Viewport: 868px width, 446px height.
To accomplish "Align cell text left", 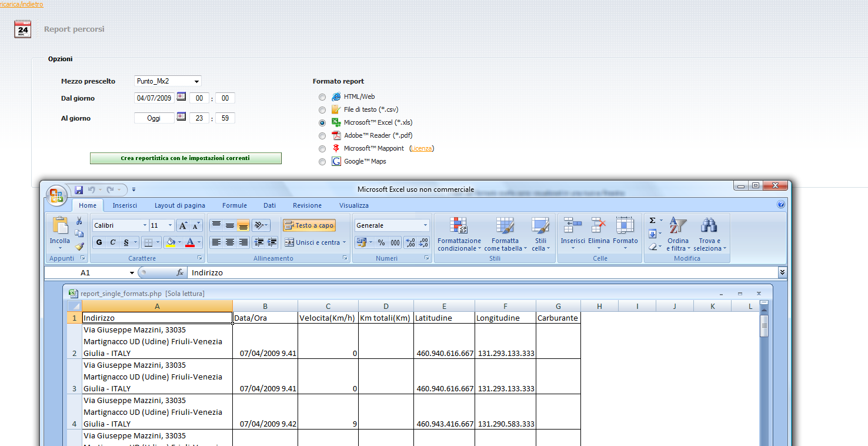I will point(216,242).
